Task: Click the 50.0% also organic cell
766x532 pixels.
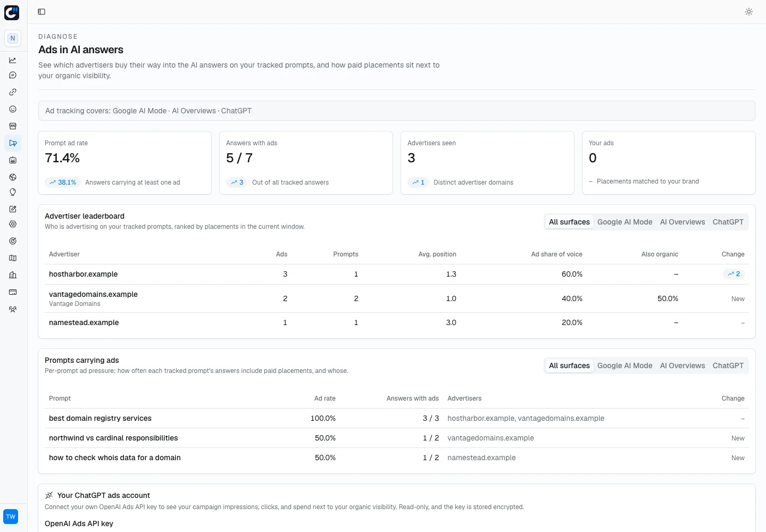Action: coord(668,298)
